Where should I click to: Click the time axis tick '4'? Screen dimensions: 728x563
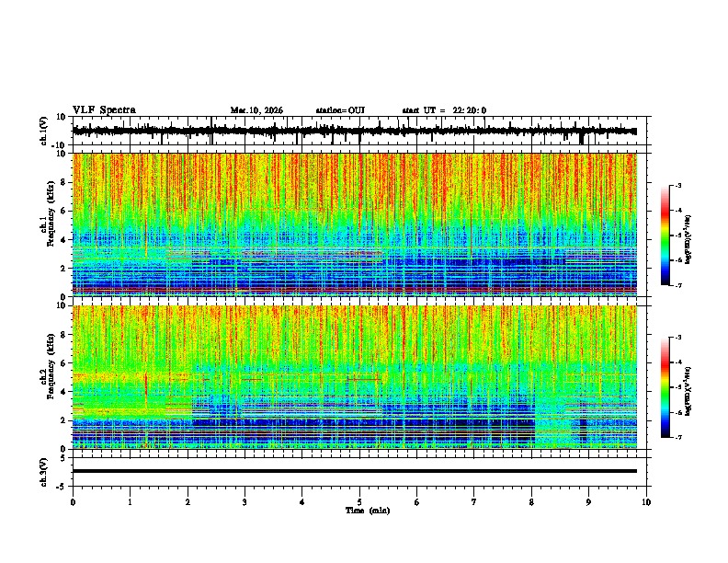pyautogui.click(x=302, y=502)
